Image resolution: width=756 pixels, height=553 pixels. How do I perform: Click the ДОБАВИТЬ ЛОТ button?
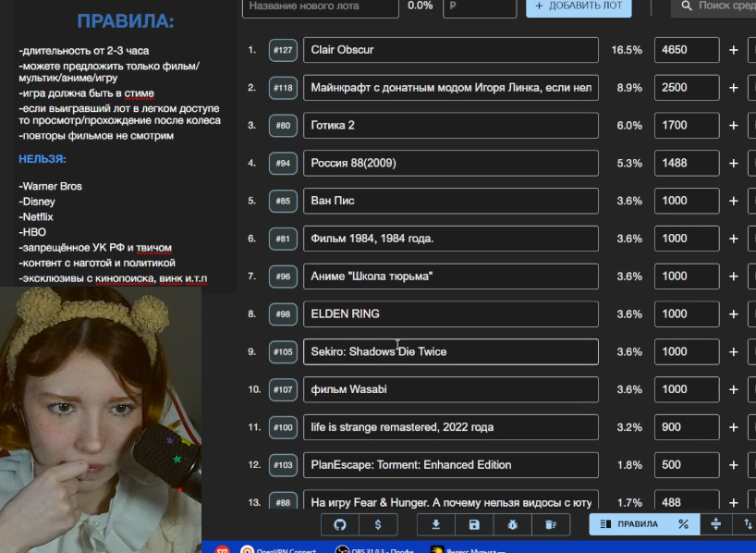pyautogui.click(x=579, y=6)
